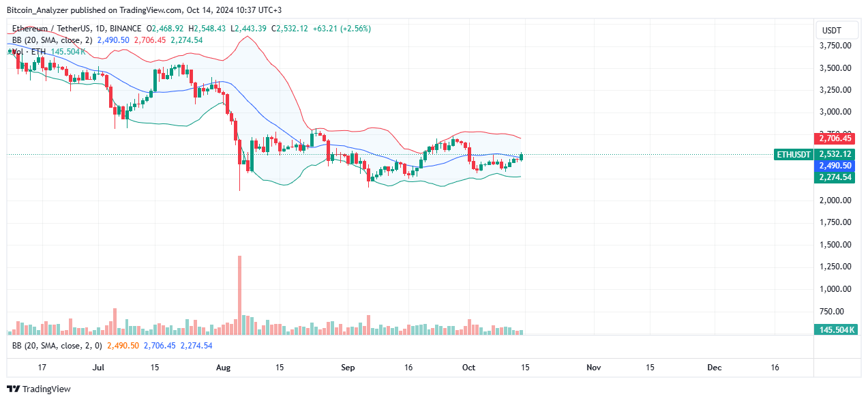This screenshot has height=401, width=868.
Task: Click the Oct label on time axis
Action: 470,367
